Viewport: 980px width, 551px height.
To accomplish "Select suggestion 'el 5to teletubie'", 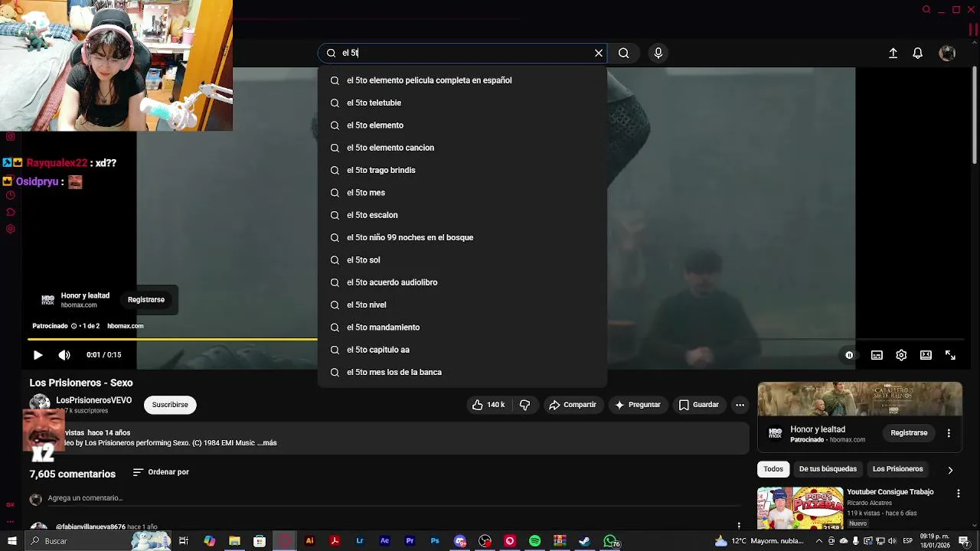I will pos(462,103).
